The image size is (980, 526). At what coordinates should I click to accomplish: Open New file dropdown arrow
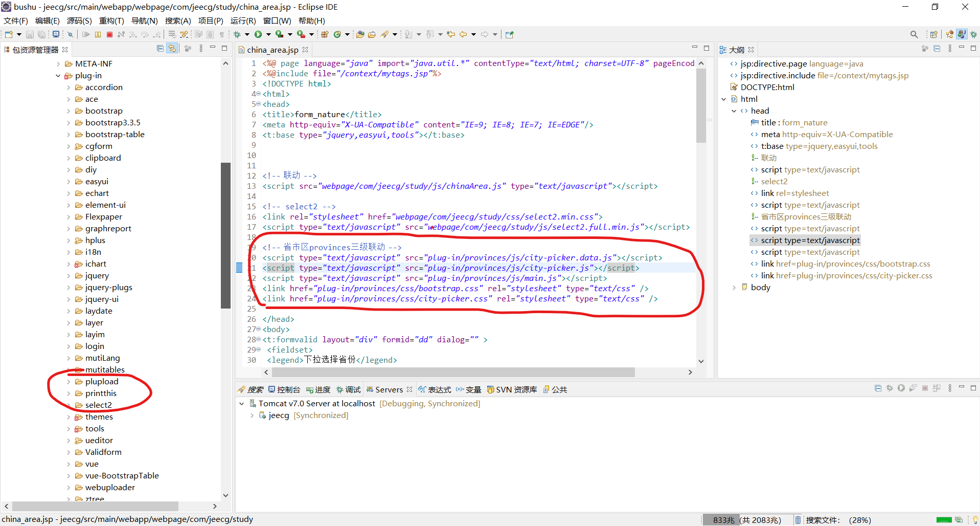tap(19, 34)
